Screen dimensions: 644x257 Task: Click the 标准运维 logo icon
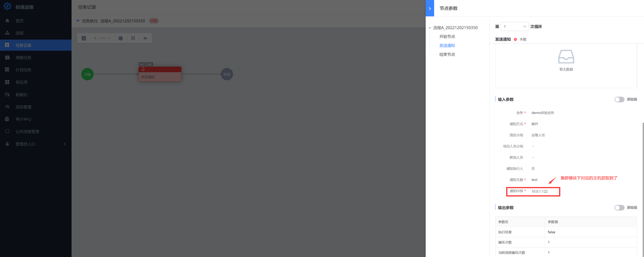[x=7, y=6]
